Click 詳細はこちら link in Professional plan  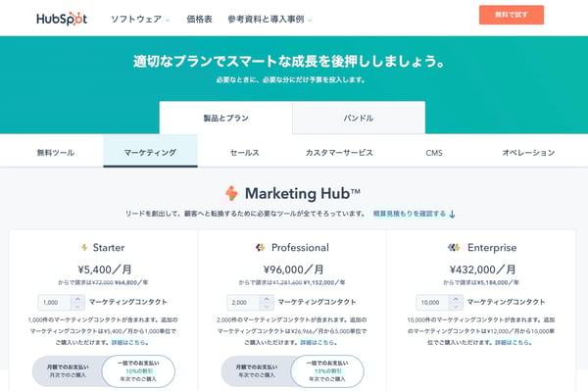[x=318, y=342]
